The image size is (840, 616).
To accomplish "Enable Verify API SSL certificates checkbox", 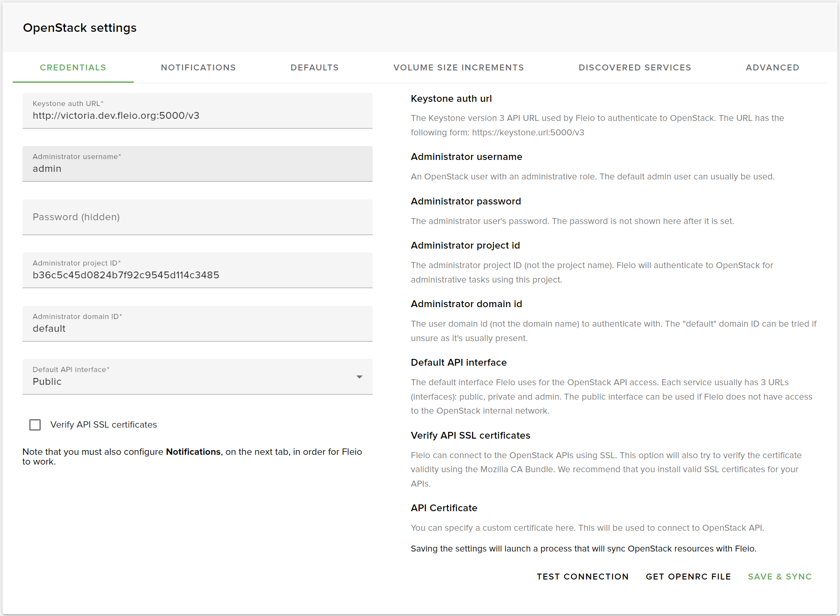I will [x=35, y=425].
